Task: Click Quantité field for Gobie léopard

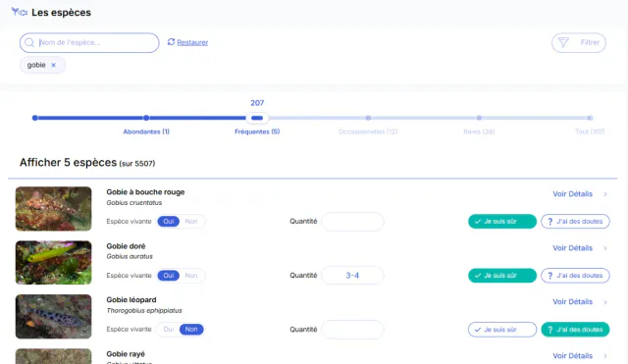Action: tap(352, 330)
